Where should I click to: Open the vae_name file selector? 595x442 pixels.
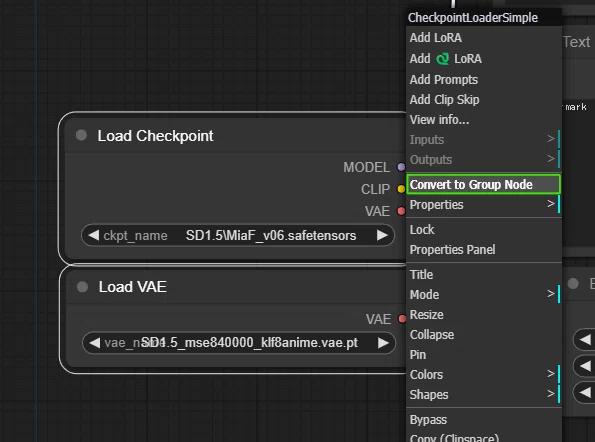[239, 343]
